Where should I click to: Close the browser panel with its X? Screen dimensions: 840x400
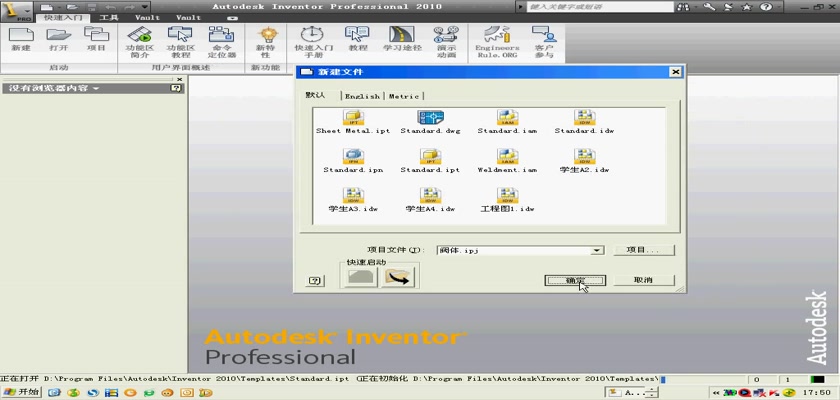point(180,79)
